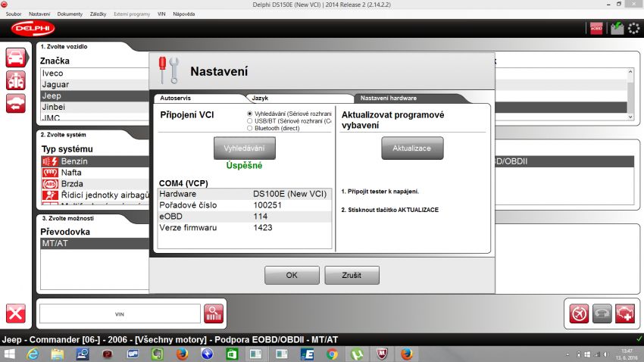Click the right list scrollbar down arrow
Image resolution: width=644 pixels, height=362 pixels.
(x=630, y=117)
